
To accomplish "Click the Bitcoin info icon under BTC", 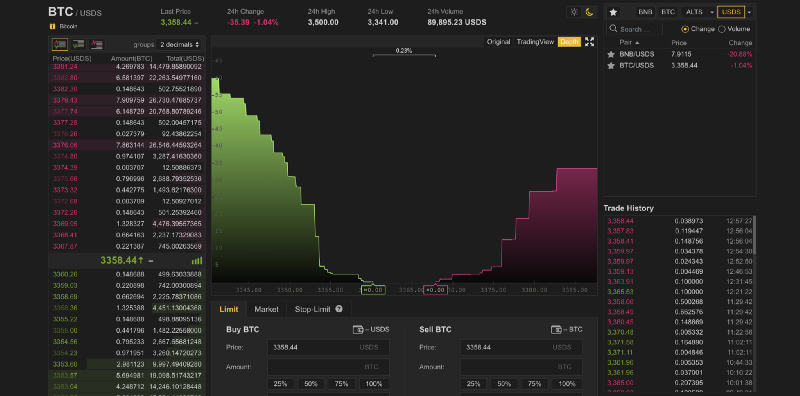I will coord(52,26).
